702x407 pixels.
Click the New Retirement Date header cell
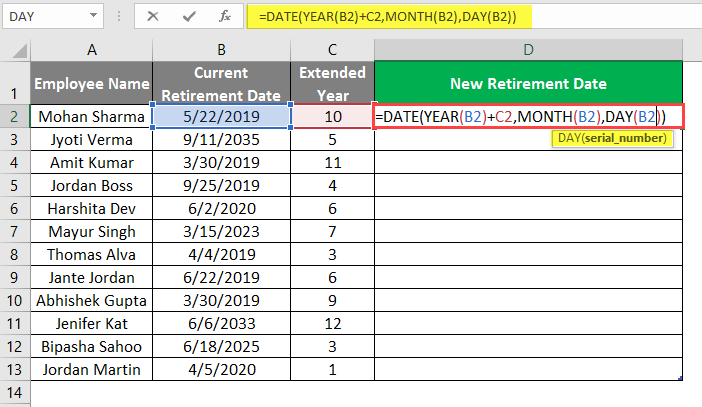point(527,83)
